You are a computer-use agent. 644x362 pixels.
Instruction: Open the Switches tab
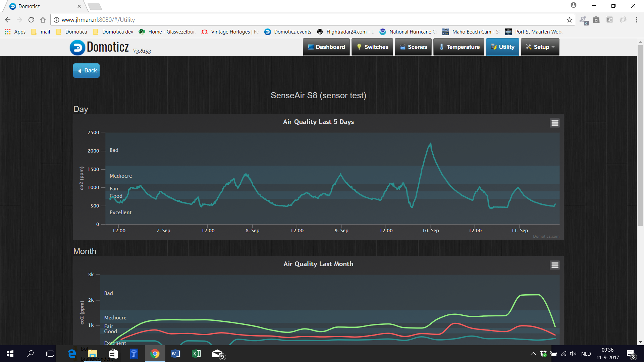(x=372, y=47)
